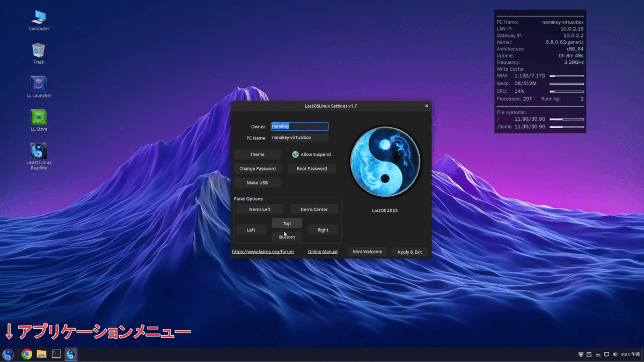Click the active LastOS Settings taskbar icon
The width and height of the screenshot is (644, 362).
pos(71,354)
